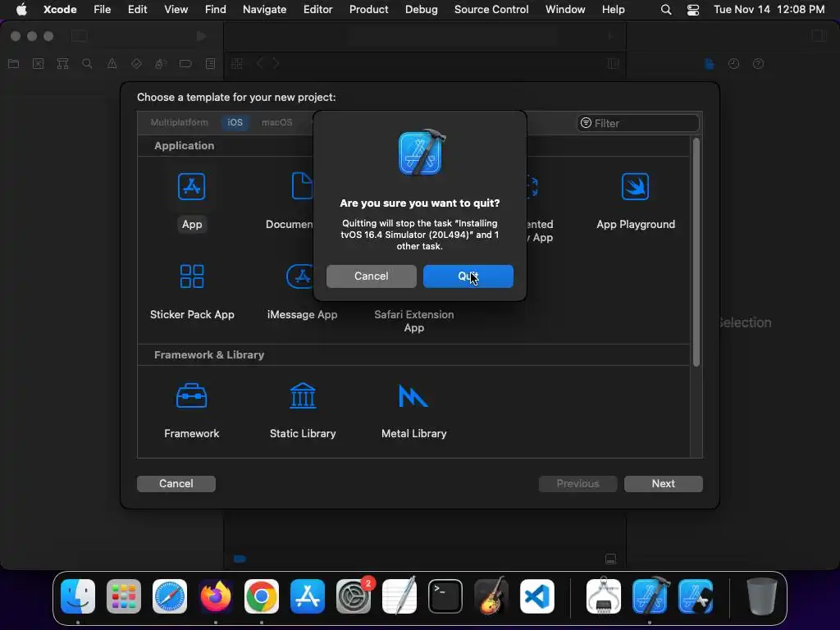Image resolution: width=840 pixels, height=630 pixels.
Task: Show the Debug navigator
Action: pos(161,64)
